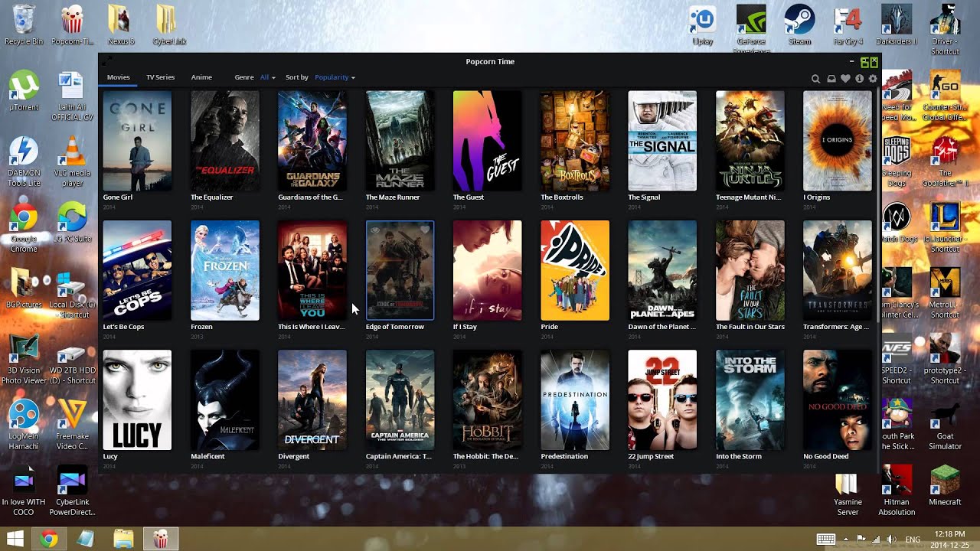980x551 pixels.
Task: Select Hitman Absolution desktop icon
Action: [897, 491]
